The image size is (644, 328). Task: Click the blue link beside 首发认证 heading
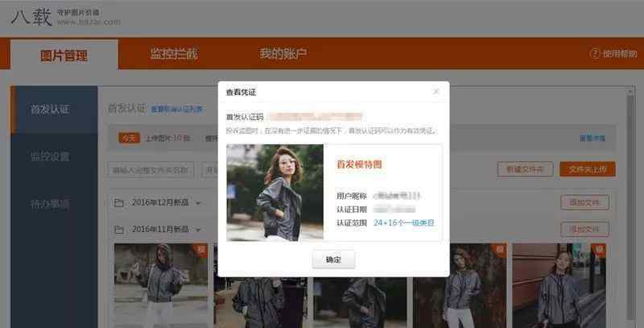coord(176,110)
